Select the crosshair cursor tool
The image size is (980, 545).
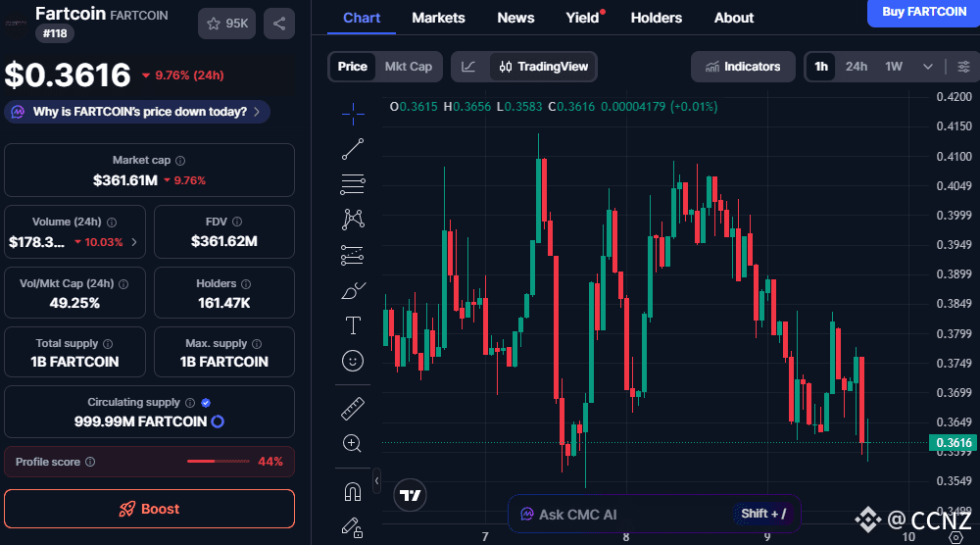[x=353, y=114]
